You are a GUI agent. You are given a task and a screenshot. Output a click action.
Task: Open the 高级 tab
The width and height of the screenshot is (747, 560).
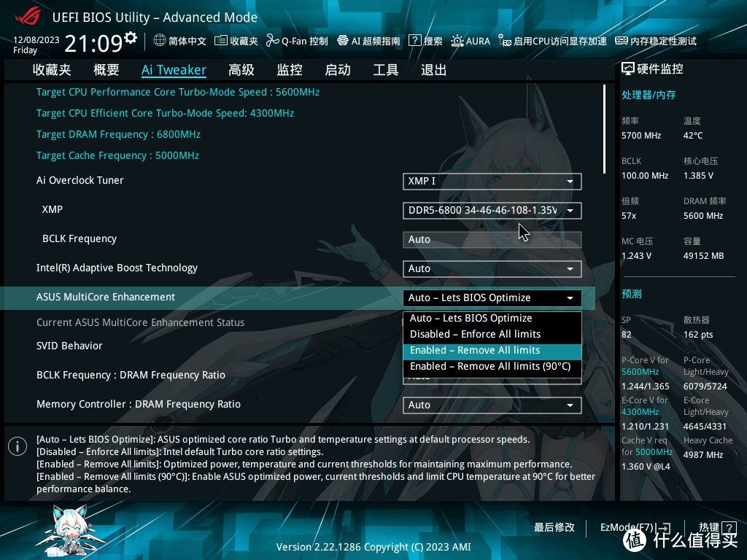tap(241, 70)
